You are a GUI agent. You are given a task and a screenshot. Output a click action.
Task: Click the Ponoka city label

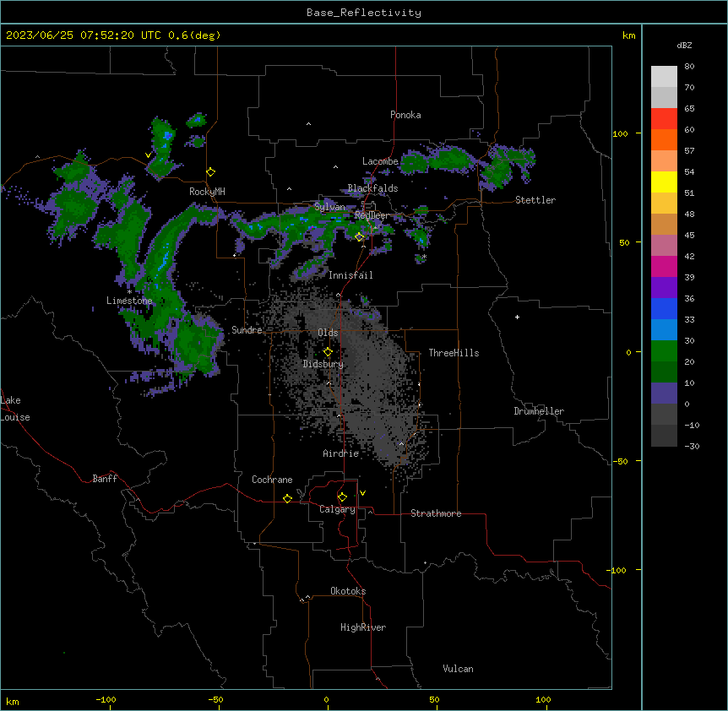tap(405, 115)
